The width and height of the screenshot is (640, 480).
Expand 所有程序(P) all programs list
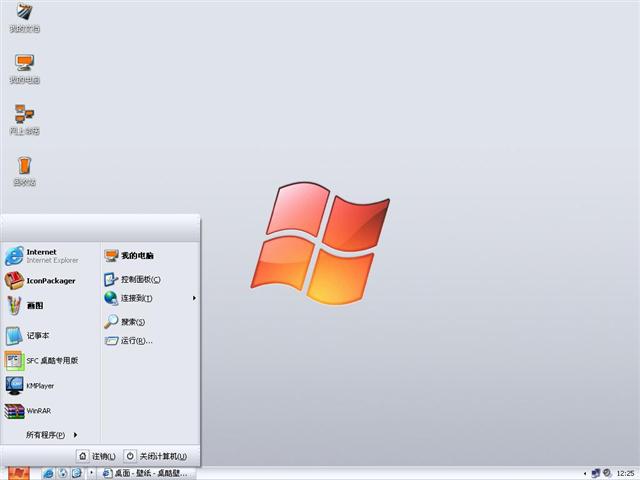point(51,435)
